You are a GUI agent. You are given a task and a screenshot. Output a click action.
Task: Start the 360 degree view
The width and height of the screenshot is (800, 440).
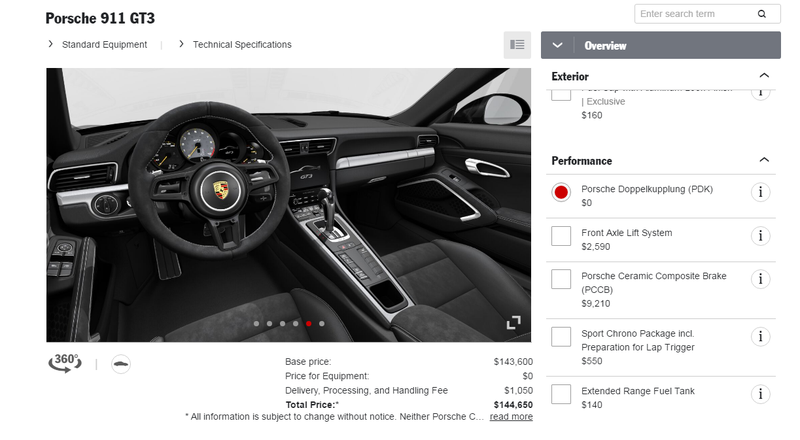(x=65, y=363)
